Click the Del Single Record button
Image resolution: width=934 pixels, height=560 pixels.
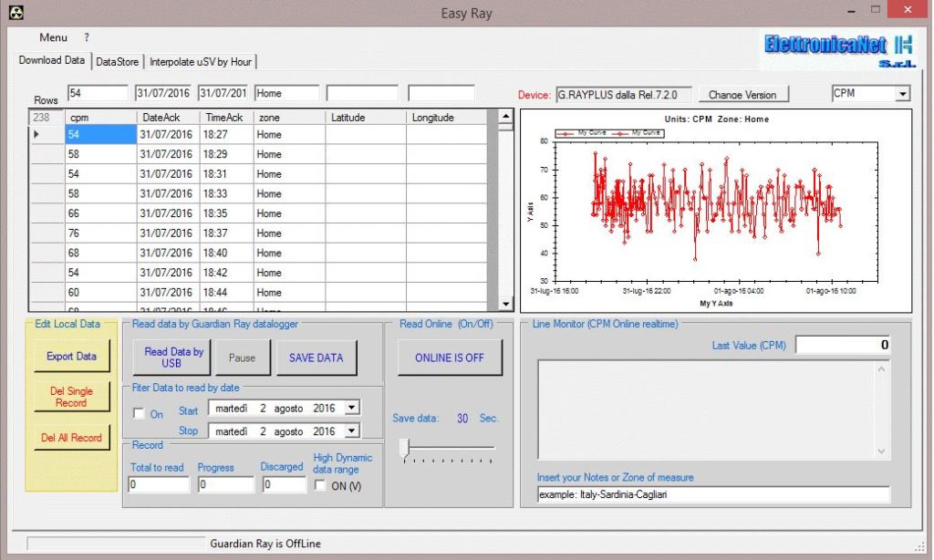pos(71,397)
